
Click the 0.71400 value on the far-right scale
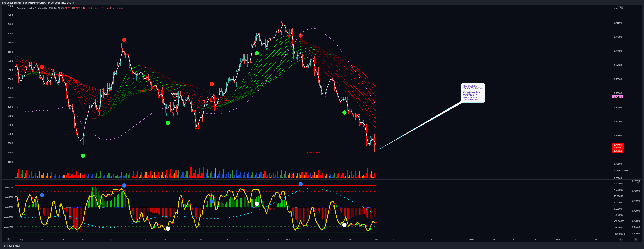[x=636, y=227]
